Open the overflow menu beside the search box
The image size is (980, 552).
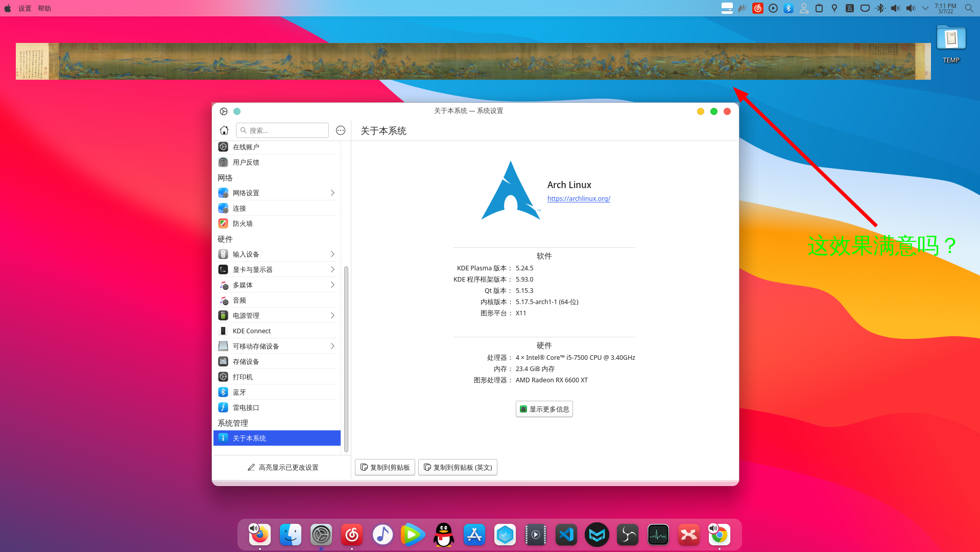pyautogui.click(x=341, y=130)
